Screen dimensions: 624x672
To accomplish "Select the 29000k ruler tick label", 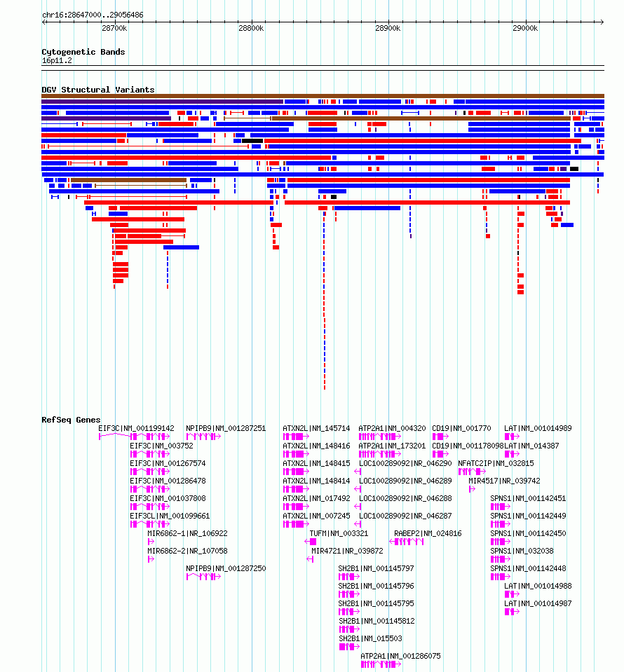I will tap(525, 28).
